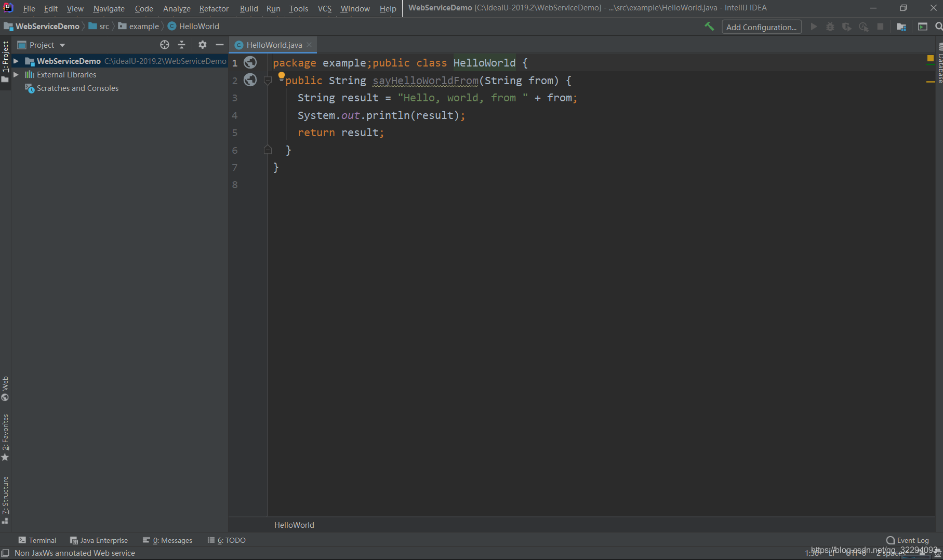This screenshot has height=560, width=943.
Task: Click the Profiler run icon
Action: 864,26
